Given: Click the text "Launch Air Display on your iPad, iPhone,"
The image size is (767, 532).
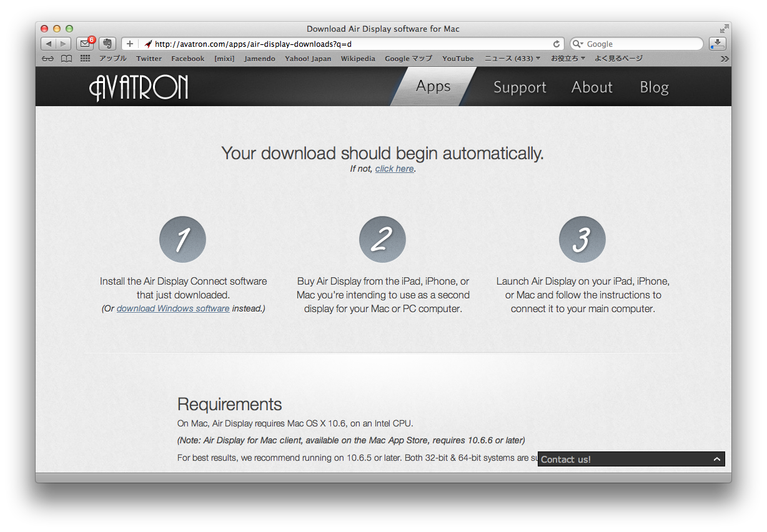Looking at the screenshot, I should click(x=583, y=282).
